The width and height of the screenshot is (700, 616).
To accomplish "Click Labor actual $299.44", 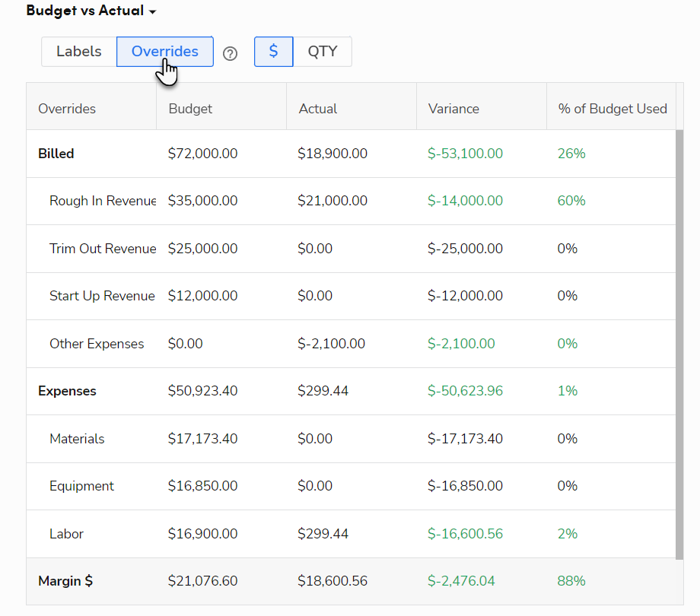I will coord(323,533).
